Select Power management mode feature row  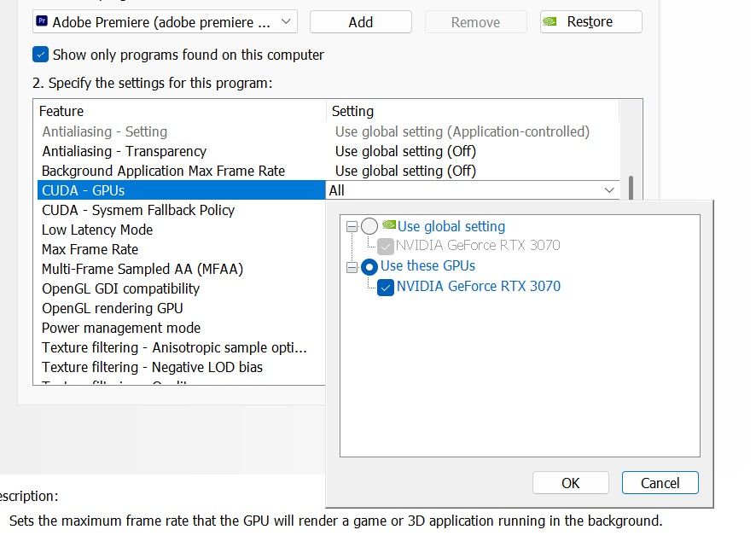121,328
